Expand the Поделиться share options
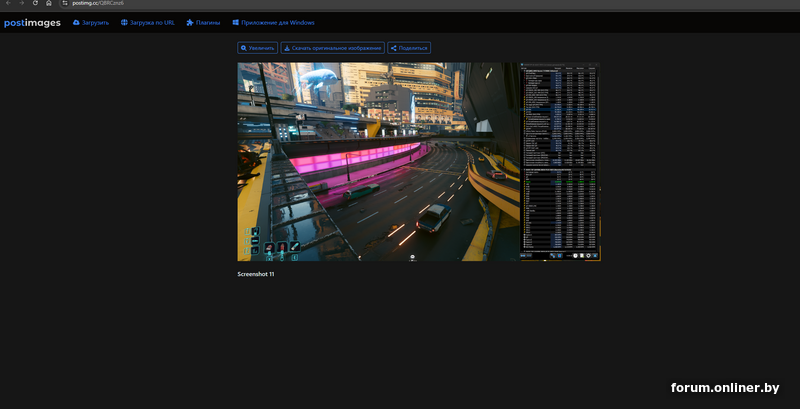 pos(409,48)
